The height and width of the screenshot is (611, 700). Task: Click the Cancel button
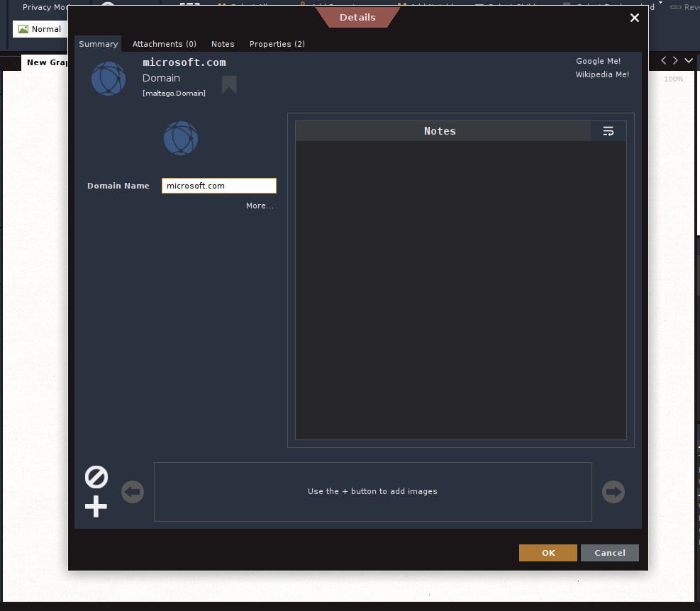coord(609,553)
